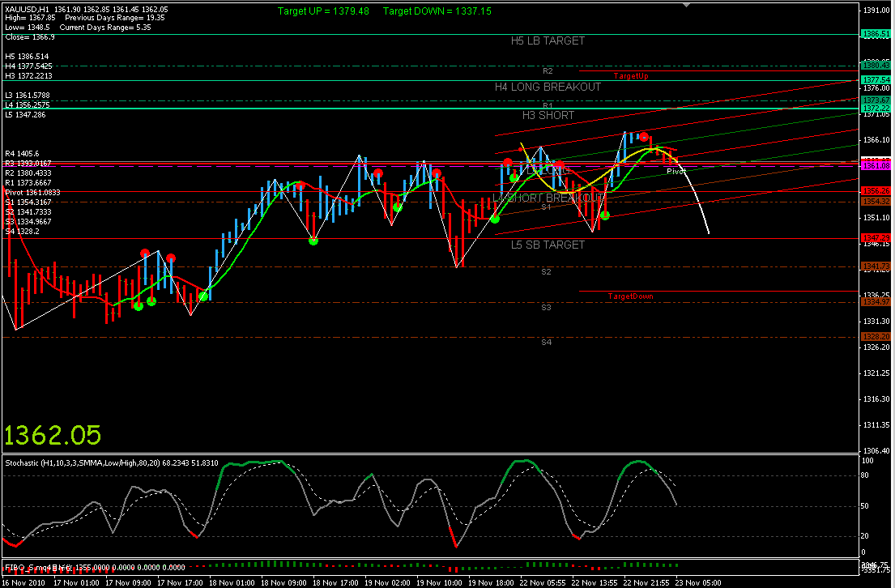The height and width of the screenshot is (588, 895).
Task: Select the 1372.22 price tag on axis
Action: [876, 108]
